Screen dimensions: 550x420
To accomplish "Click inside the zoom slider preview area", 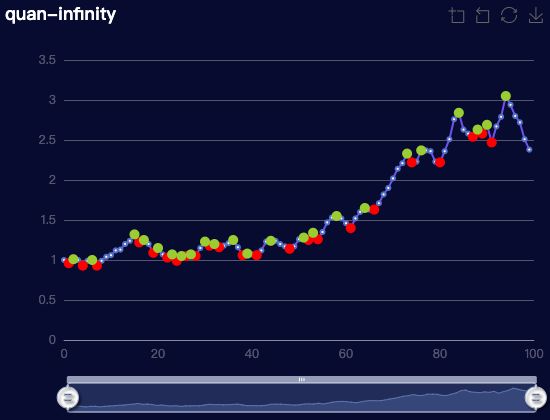I will (302, 398).
